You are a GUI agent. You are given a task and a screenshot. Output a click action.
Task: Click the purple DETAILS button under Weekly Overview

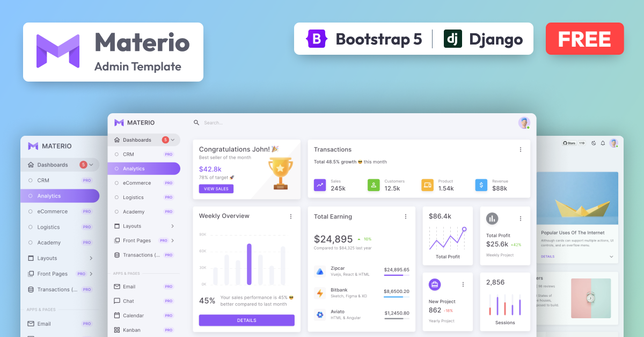pyautogui.click(x=247, y=320)
